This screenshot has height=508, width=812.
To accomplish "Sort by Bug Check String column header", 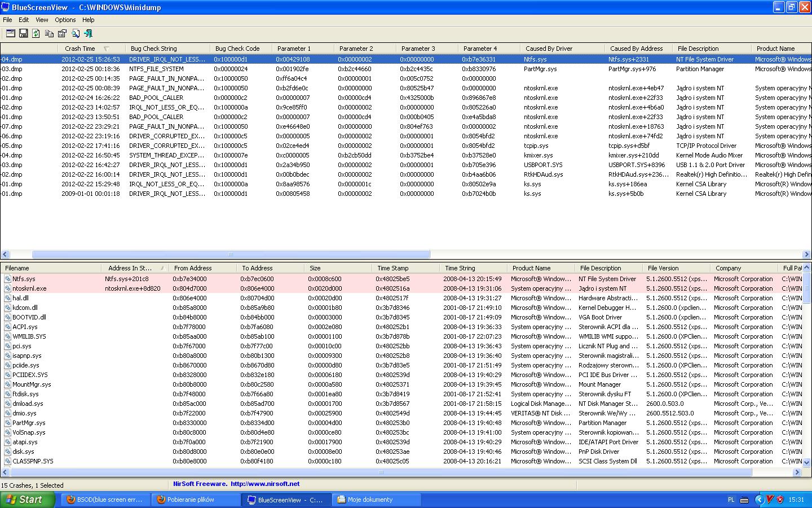I will coord(167,49).
